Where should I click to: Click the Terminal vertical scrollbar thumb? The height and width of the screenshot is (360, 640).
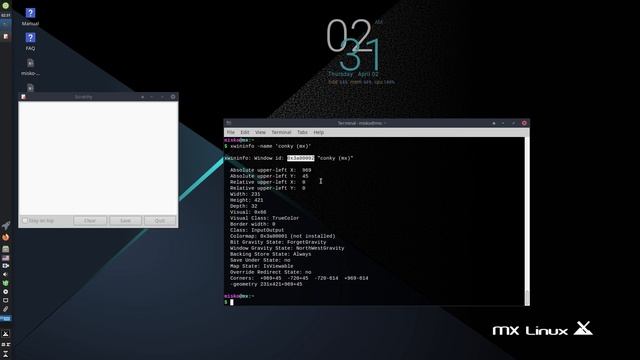click(x=527, y=297)
